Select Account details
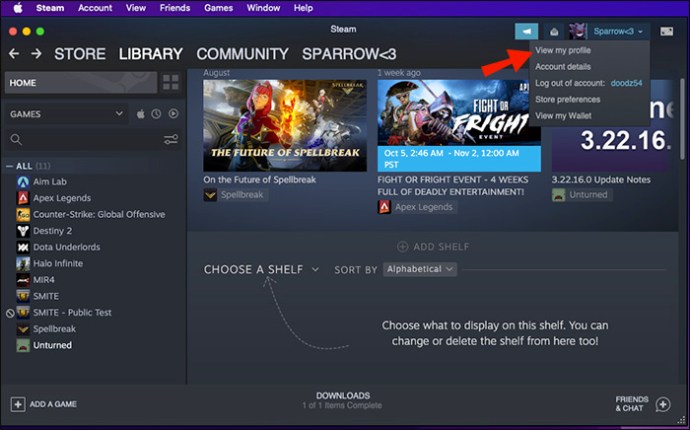The height and width of the screenshot is (430, 690). pos(563,67)
